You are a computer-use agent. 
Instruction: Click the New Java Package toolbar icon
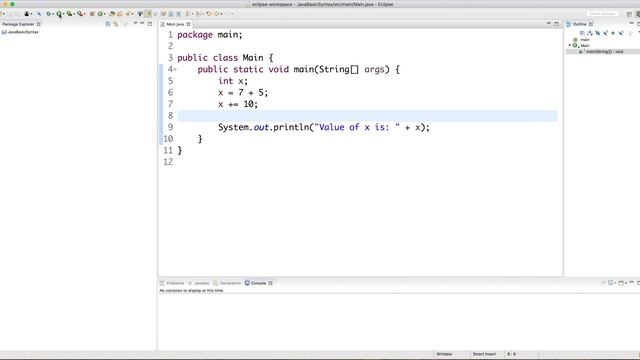coord(92,14)
